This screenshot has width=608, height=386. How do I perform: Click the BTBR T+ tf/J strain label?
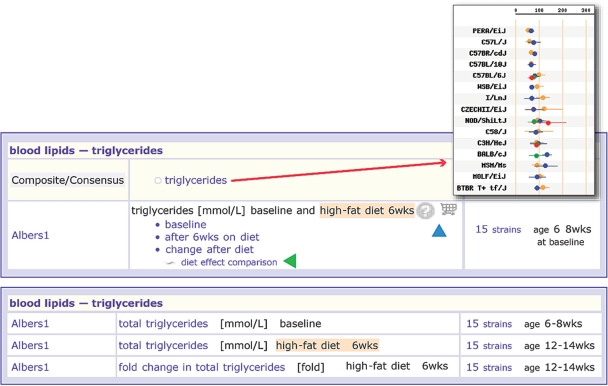[481, 188]
